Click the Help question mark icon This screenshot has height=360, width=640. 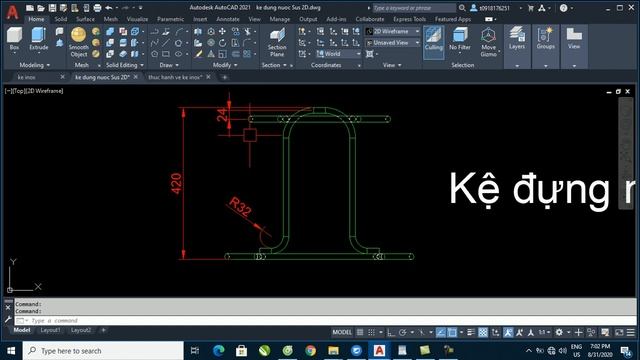tap(563, 8)
